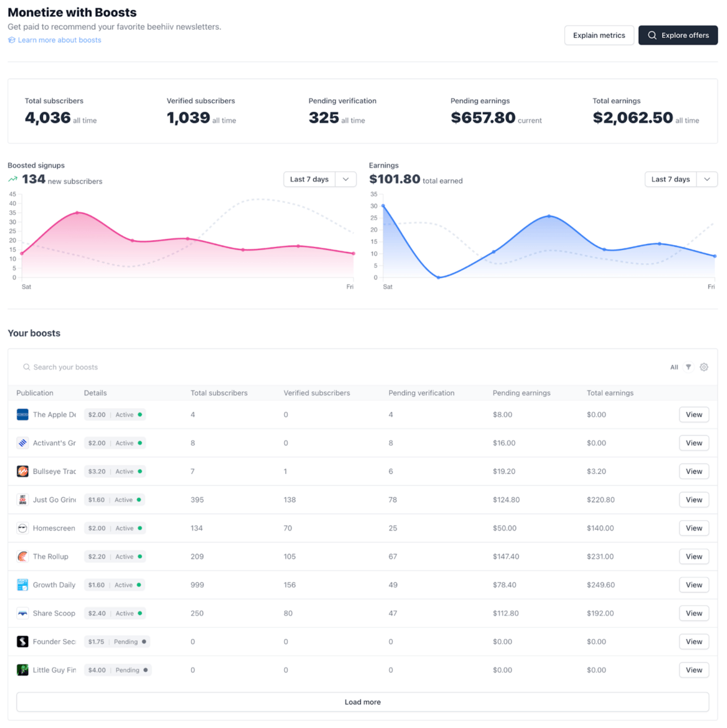
Task: View Share Scoop boost details
Action: point(694,613)
